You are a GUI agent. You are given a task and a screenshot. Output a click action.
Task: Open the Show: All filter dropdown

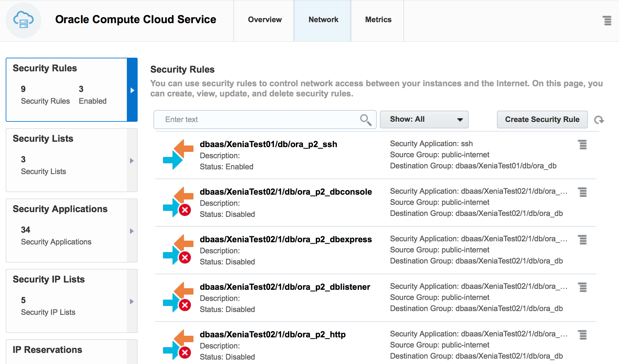pyautogui.click(x=424, y=120)
